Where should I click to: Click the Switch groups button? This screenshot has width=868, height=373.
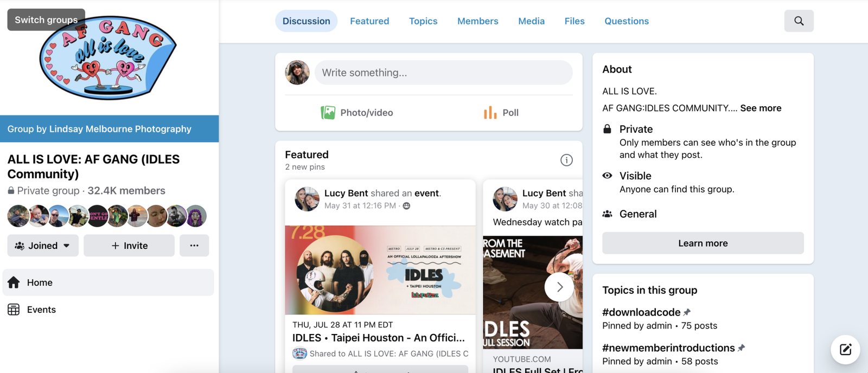click(46, 20)
